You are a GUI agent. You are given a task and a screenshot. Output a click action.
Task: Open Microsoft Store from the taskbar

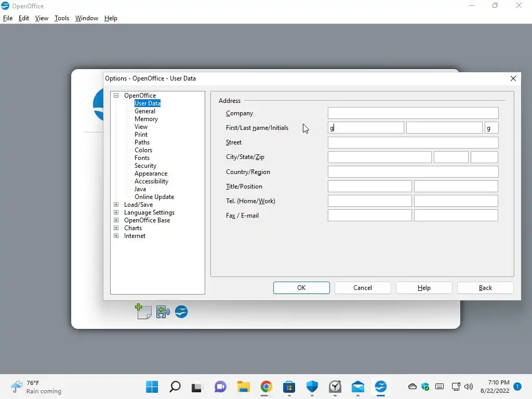tap(289, 387)
